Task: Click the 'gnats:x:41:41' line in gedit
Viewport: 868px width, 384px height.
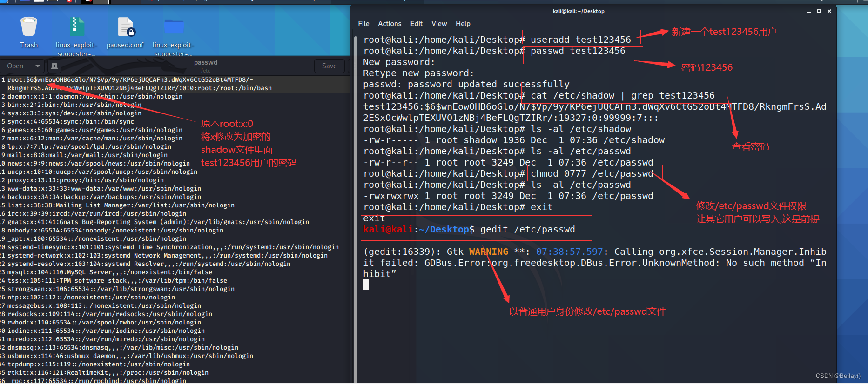Action: click(158, 222)
